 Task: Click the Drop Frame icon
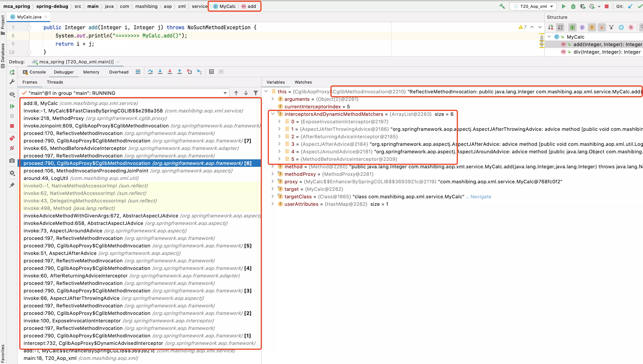click(x=189, y=72)
